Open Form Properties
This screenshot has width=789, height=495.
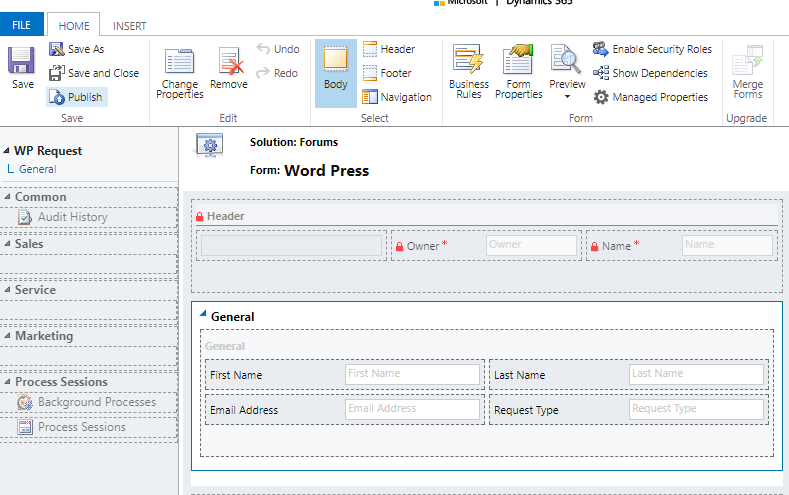click(x=518, y=72)
